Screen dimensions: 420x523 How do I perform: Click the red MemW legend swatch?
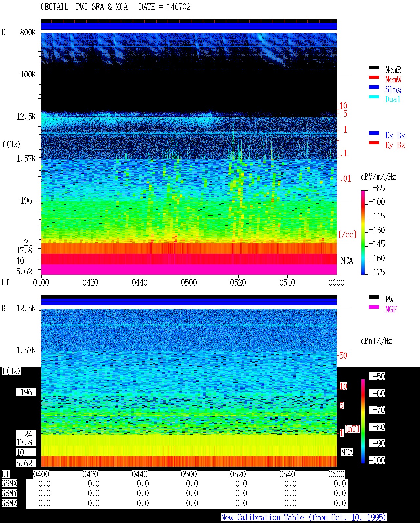pos(374,77)
